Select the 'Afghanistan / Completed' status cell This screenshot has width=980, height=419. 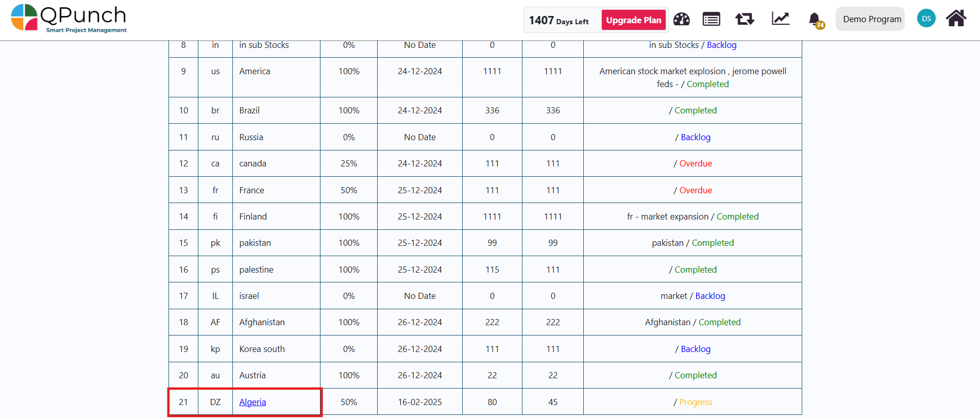click(x=692, y=322)
